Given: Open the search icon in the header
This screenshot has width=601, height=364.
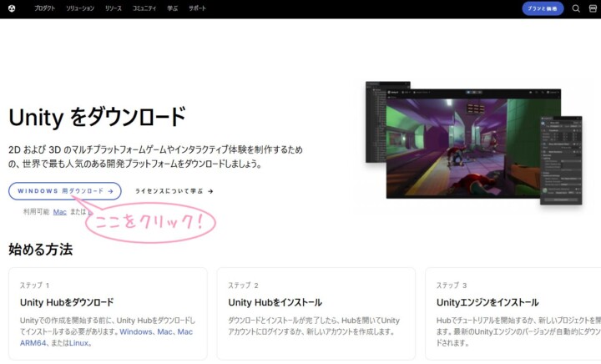Looking at the screenshot, I should pos(576,8).
